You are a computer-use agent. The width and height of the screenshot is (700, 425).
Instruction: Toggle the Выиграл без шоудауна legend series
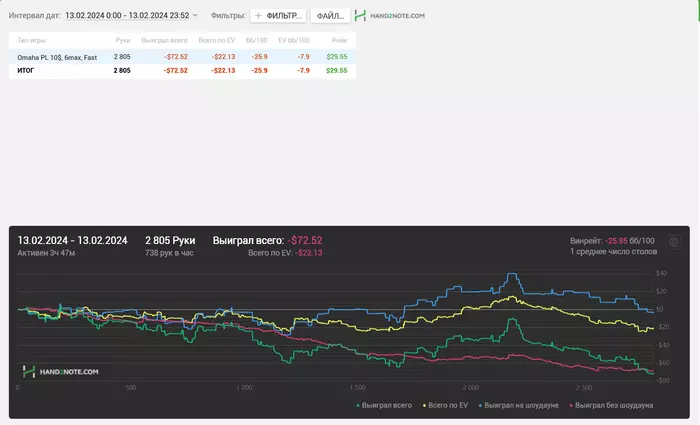(611, 405)
